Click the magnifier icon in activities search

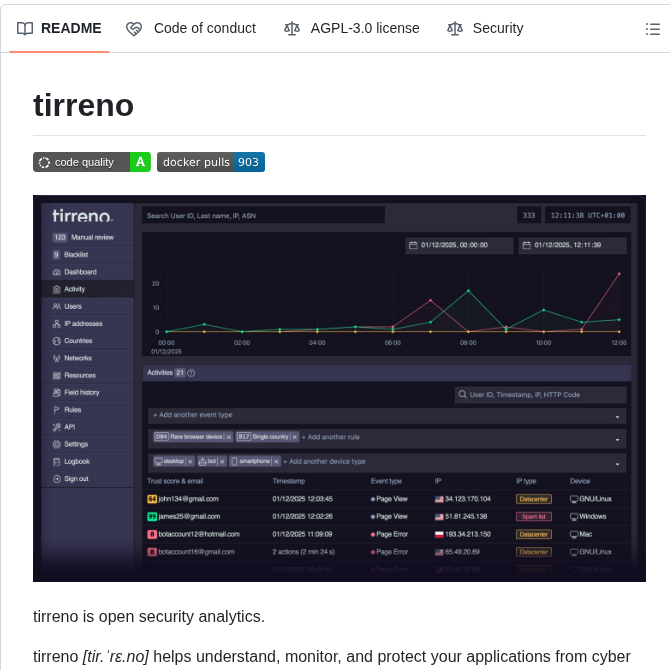click(x=462, y=394)
